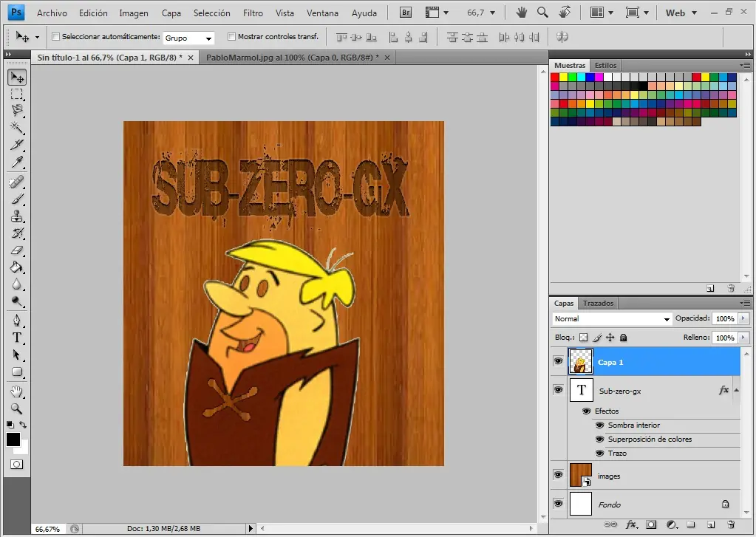The height and width of the screenshot is (537, 756).
Task: Select the Paint Bucket tool
Action: pyautogui.click(x=17, y=267)
